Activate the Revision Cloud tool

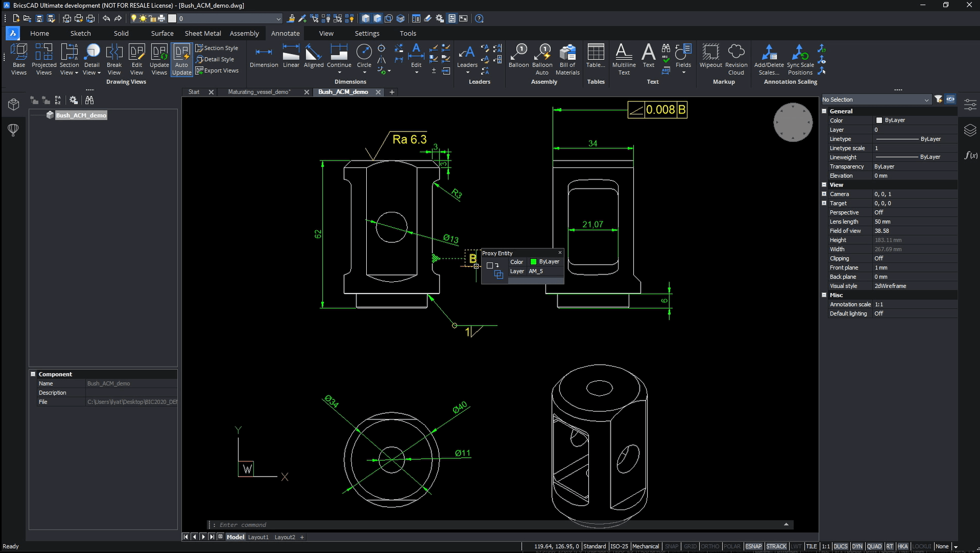[x=736, y=58]
